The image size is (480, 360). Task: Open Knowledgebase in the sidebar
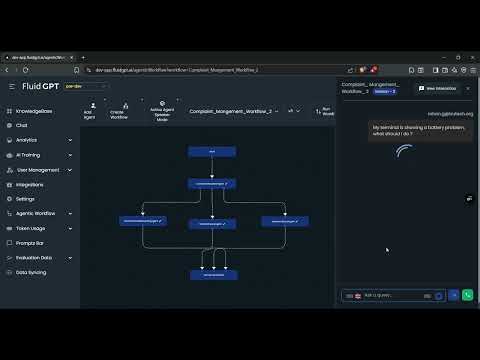[x=34, y=111]
